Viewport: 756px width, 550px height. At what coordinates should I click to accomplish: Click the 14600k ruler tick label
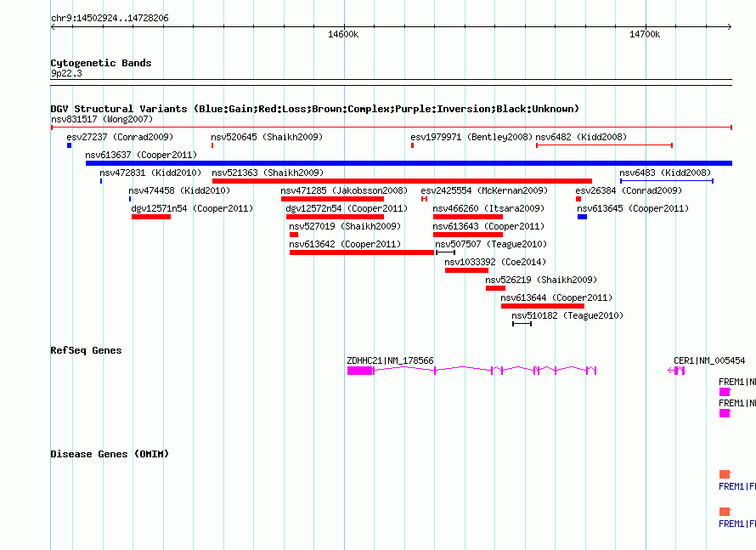pos(343,34)
